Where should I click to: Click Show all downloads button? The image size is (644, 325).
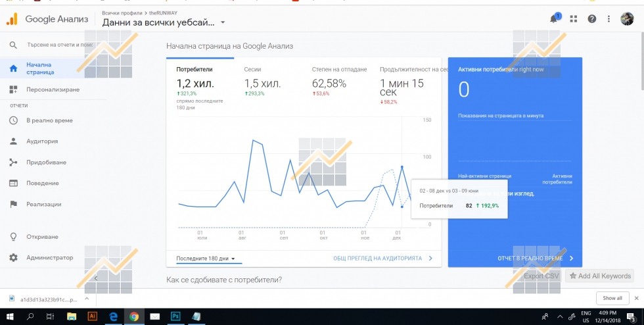point(612,298)
